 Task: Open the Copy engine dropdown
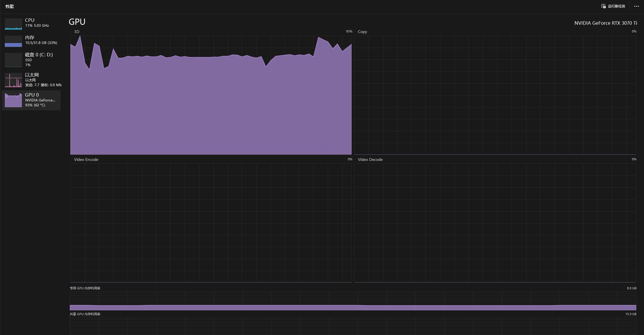point(360,32)
